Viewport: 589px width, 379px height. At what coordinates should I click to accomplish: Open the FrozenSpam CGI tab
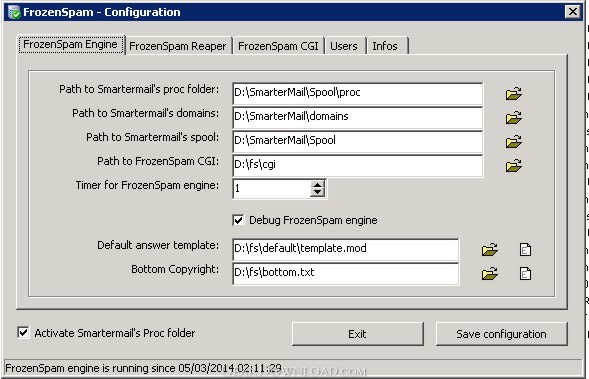coord(278,46)
